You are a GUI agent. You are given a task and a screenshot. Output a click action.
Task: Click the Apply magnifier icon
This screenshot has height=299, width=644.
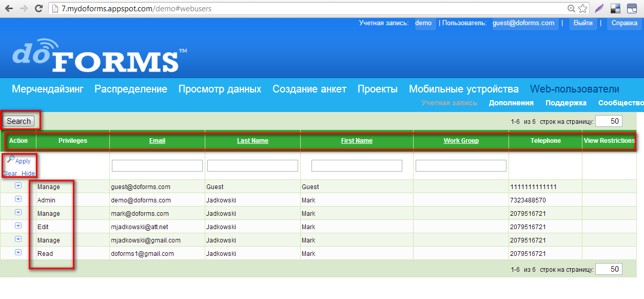10,160
